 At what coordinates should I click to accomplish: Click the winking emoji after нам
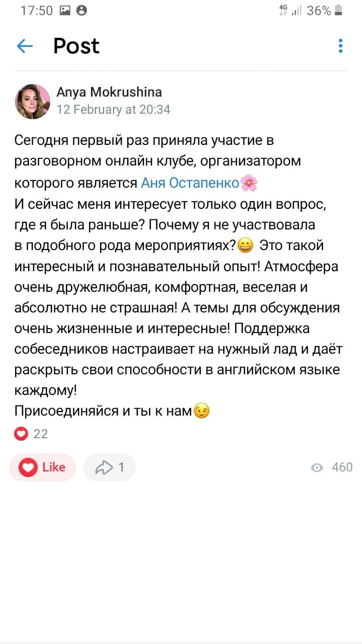[202, 412]
